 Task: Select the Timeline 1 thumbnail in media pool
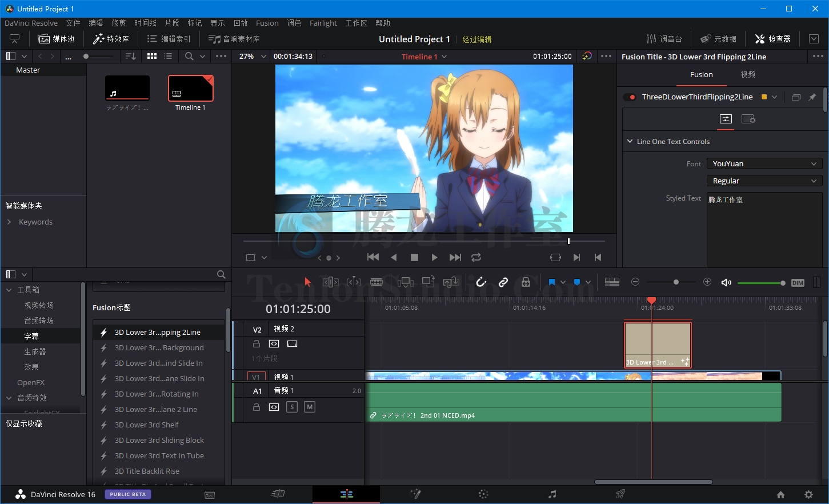(x=191, y=89)
